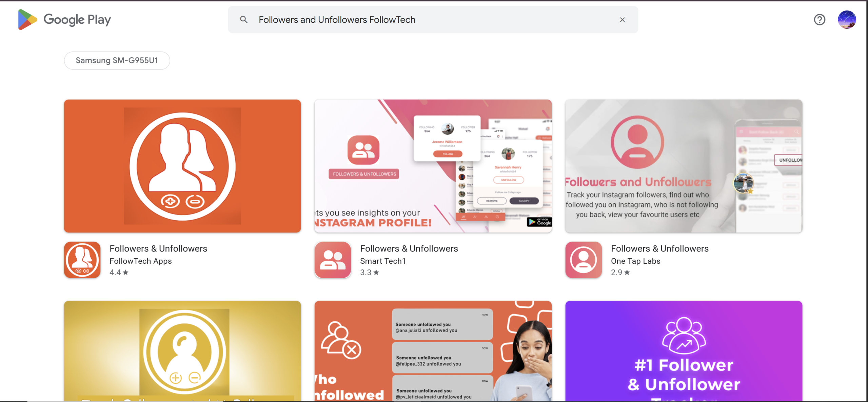
Task: Click Smart Tech1 small app icon
Action: click(x=333, y=260)
